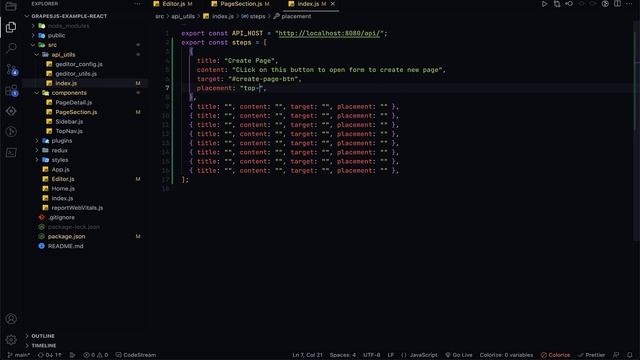Open the Manage gear icon
Image resolution: width=640 pixels, height=360 pixels.
pos(11,339)
